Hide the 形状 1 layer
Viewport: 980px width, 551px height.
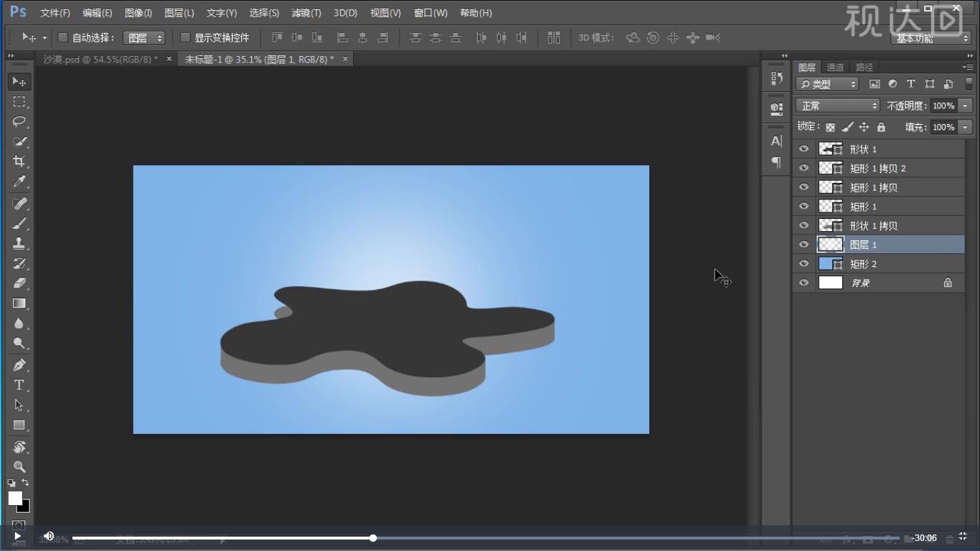click(x=804, y=149)
